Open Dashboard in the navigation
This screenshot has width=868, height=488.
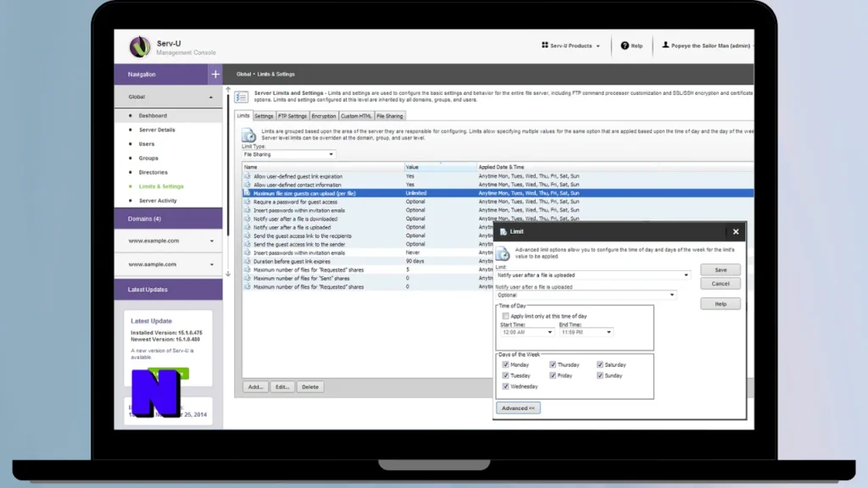click(x=153, y=115)
